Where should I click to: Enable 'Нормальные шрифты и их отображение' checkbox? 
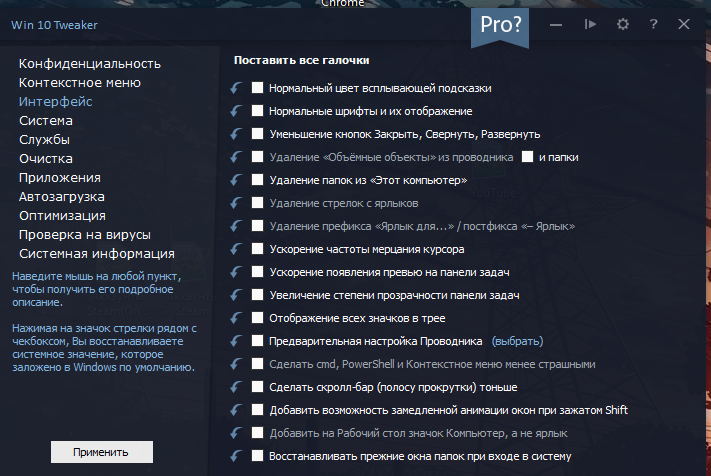tap(258, 111)
